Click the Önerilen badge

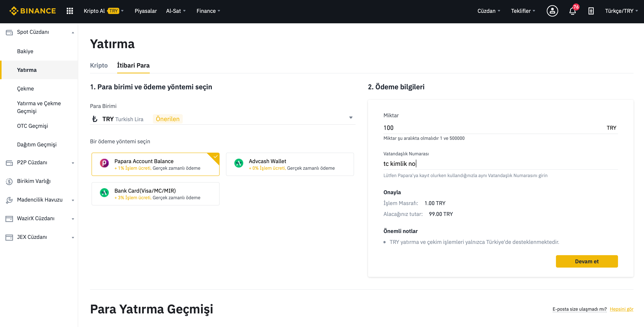pyautogui.click(x=168, y=119)
